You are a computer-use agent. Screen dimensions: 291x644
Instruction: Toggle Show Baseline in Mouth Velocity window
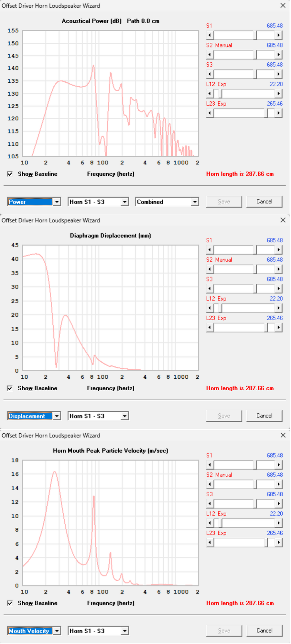click(x=10, y=603)
